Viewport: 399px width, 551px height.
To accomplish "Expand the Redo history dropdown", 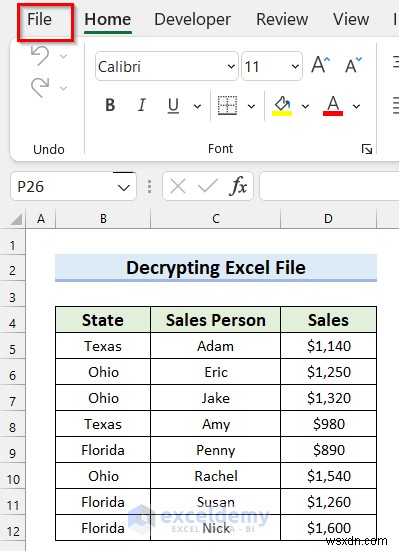I will [x=63, y=88].
